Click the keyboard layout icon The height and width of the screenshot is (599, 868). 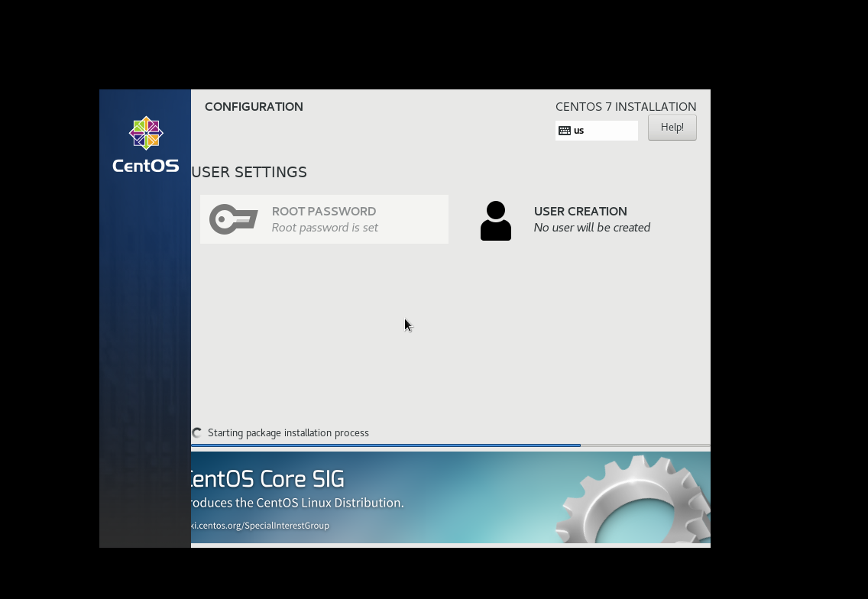pos(565,131)
